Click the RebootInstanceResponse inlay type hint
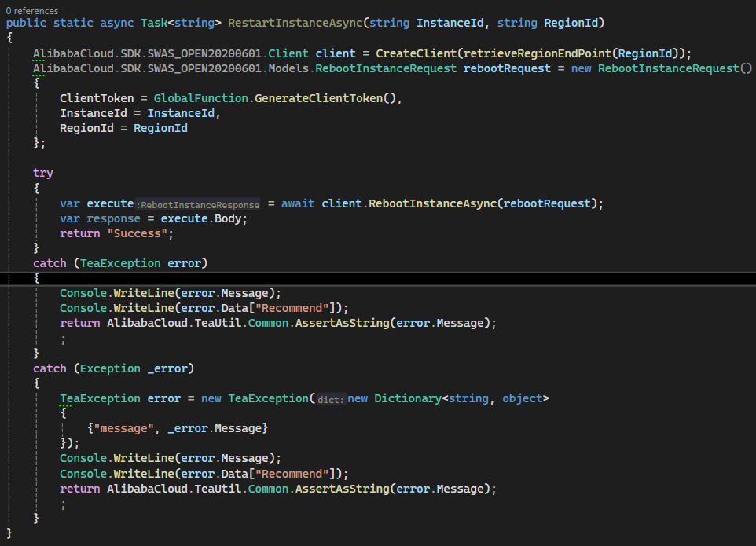This screenshot has width=756, height=546. (198, 205)
